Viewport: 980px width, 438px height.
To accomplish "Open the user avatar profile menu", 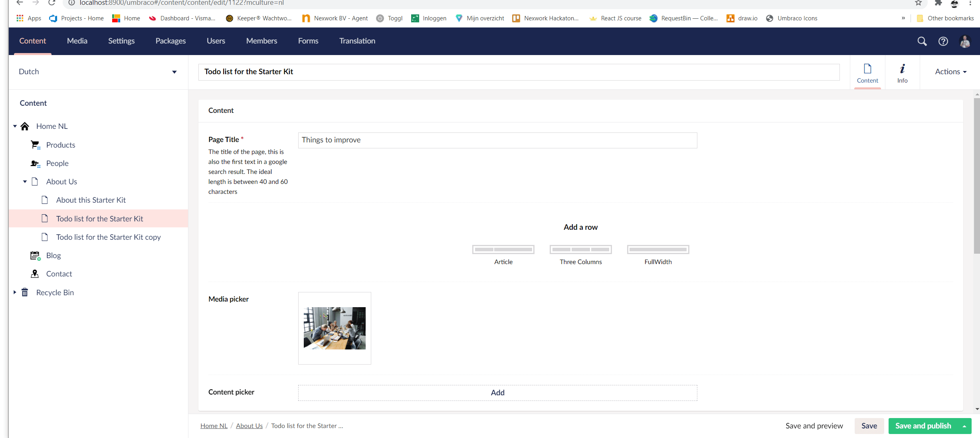I will tap(965, 41).
